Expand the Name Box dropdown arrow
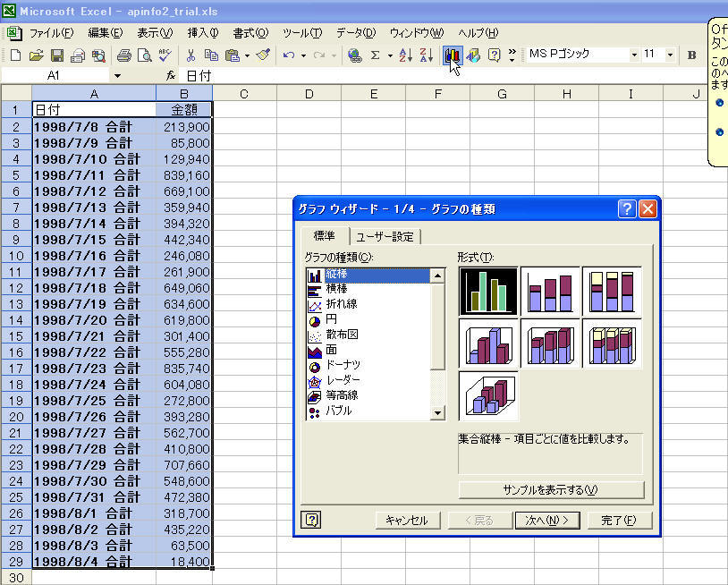This screenshot has height=585, width=728. click(116, 76)
